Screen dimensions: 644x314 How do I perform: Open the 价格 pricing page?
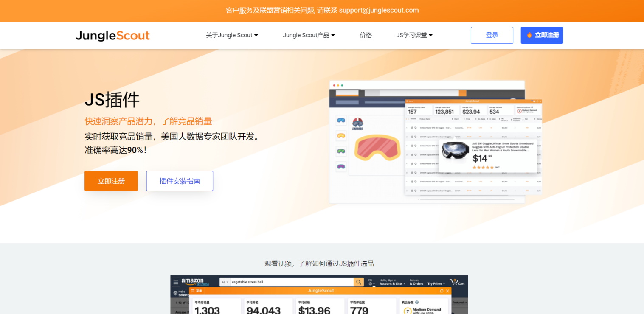[x=366, y=35]
